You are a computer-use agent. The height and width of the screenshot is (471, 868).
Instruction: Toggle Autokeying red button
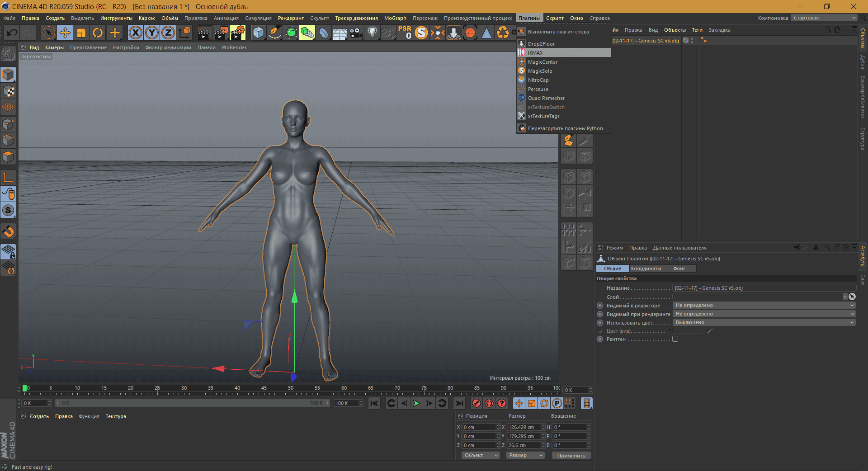[489, 403]
